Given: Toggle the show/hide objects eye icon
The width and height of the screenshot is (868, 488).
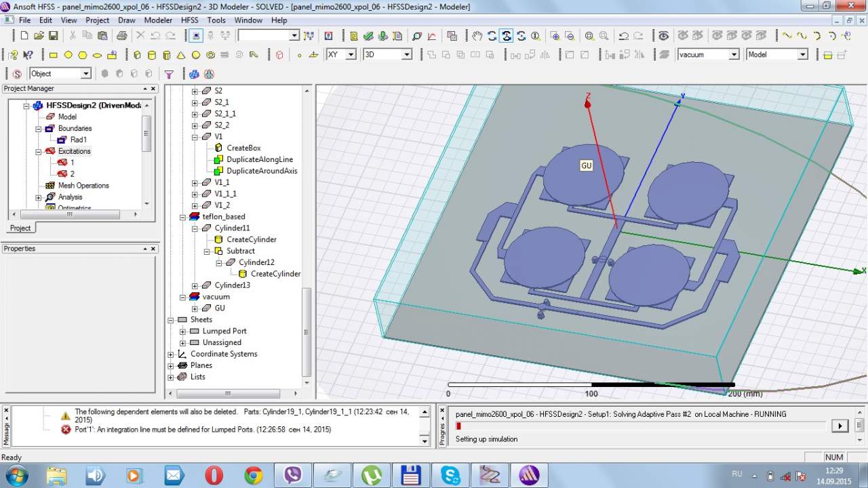Looking at the screenshot, I should click(x=663, y=36).
